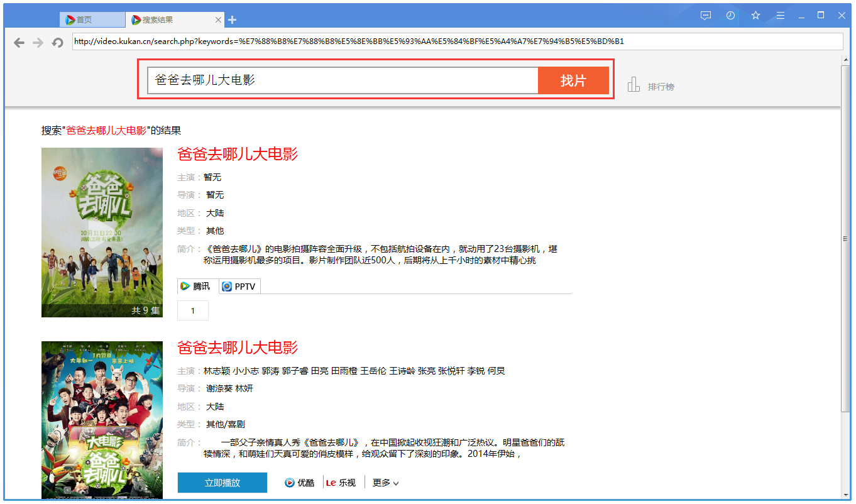Viewport: 856px width, 504px height.
Task: Open the message feedback icon in the title bar
Action: pyautogui.click(x=706, y=16)
